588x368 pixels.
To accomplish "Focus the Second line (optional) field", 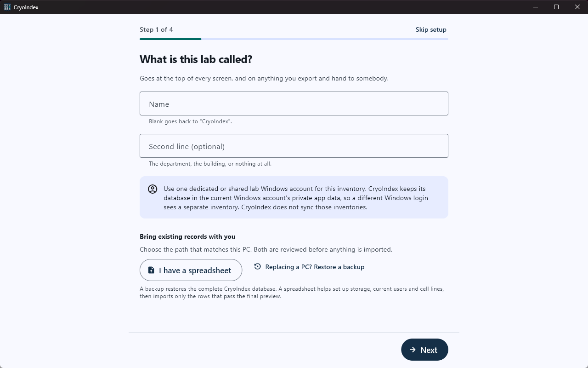I will [x=294, y=146].
